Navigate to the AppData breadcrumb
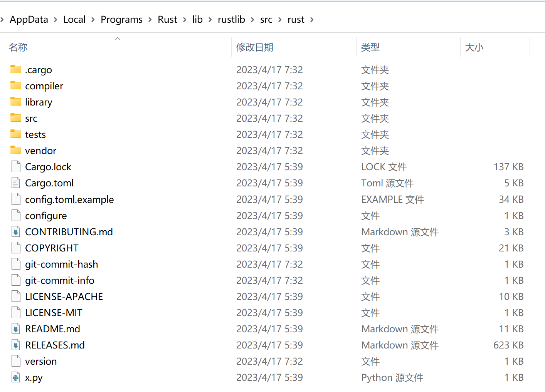The image size is (545, 392). pos(29,20)
